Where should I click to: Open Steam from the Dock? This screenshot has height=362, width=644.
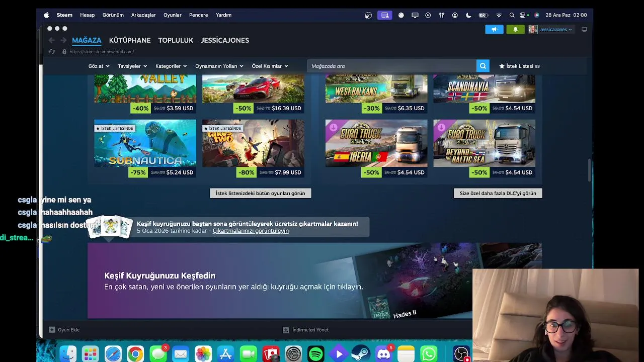(x=361, y=354)
